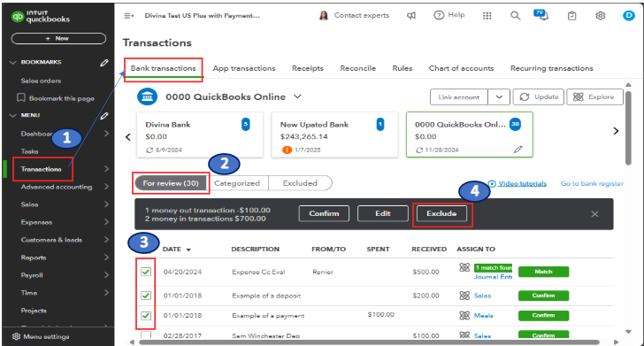This screenshot has height=346, width=644.
Task: Collapse the sidebar navigation menu icon
Action: [128, 16]
